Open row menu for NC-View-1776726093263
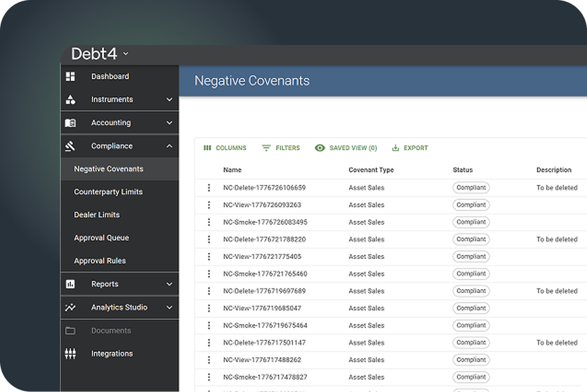Screen dimensions: 587x392 point(209,205)
